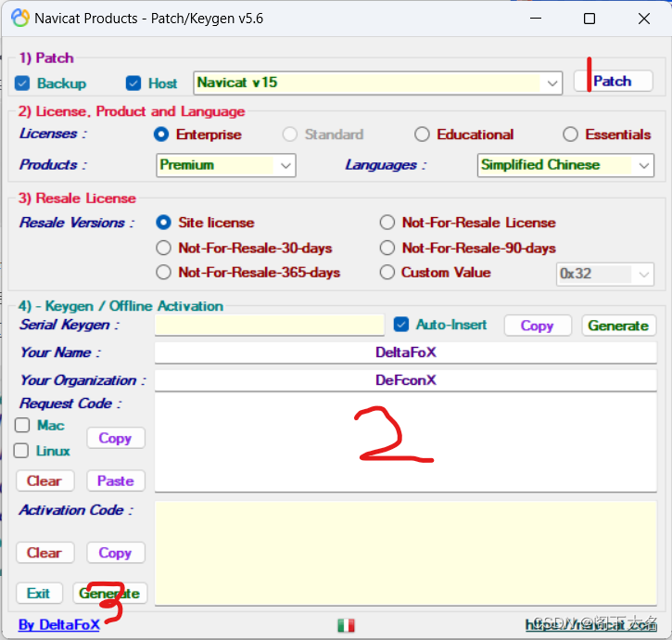Screen dimensions: 672x640
Task: Click the 'Resale Versions :' label
Action: pyautogui.click(x=77, y=223)
